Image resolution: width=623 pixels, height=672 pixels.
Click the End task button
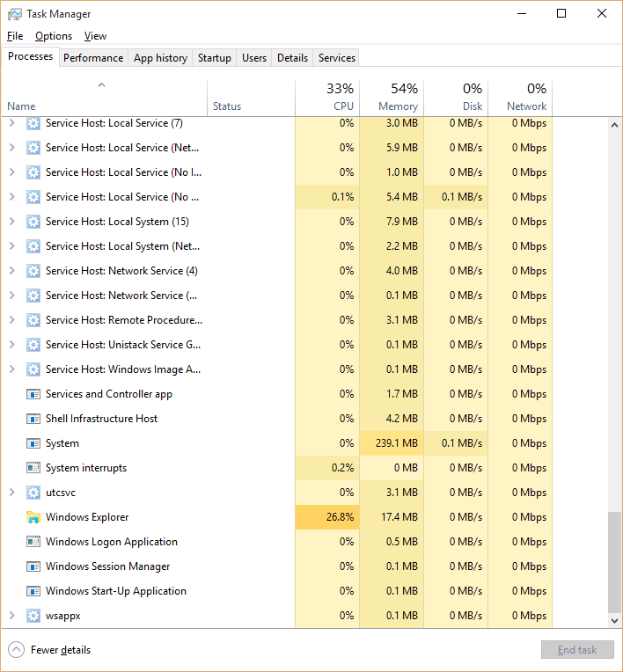[577, 650]
